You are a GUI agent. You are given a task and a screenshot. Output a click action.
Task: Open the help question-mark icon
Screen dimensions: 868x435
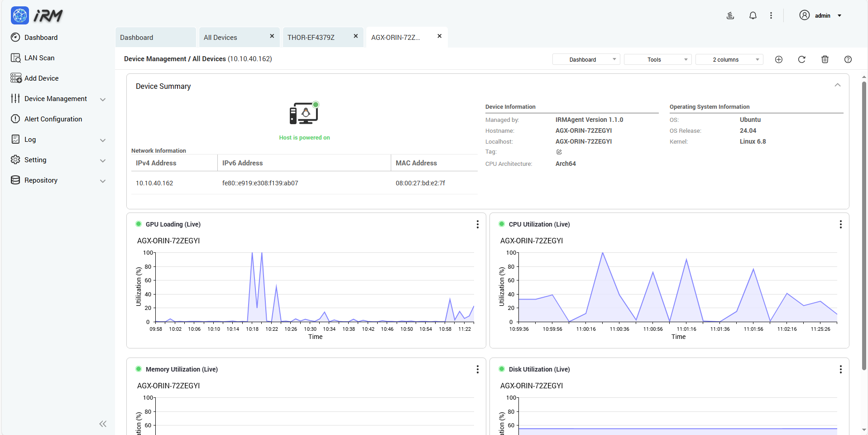coord(848,59)
